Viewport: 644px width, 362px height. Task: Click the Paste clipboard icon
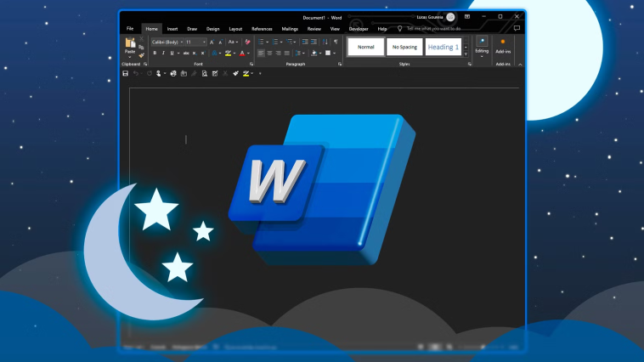[x=130, y=43]
